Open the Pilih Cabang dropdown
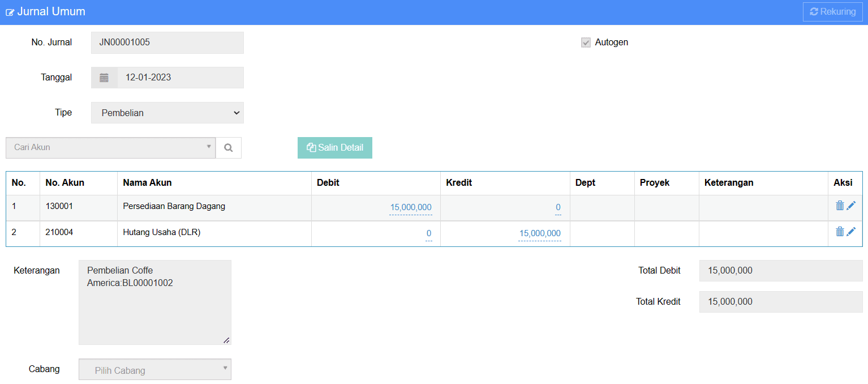Viewport: 868px width, 384px height. point(154,370)
